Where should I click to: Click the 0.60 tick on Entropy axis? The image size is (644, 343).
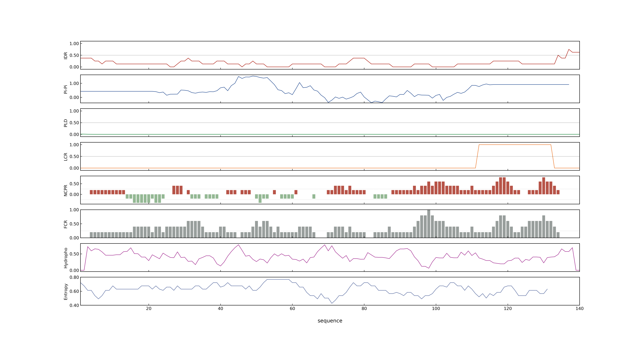74,291
